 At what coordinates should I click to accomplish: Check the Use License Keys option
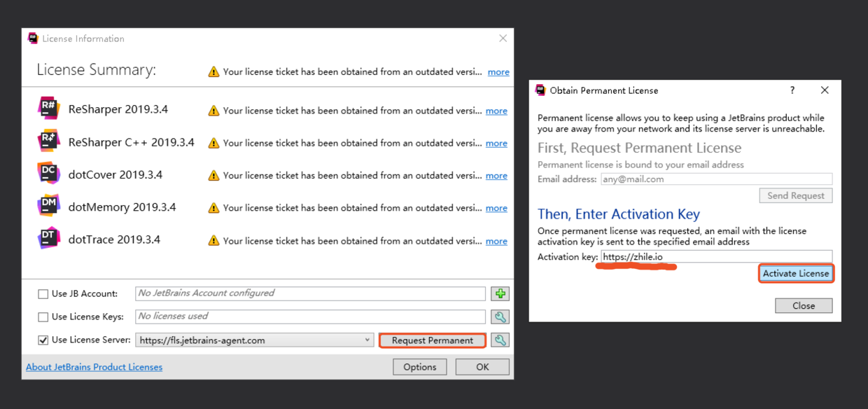pyautogui.click(x=43, y=317)
